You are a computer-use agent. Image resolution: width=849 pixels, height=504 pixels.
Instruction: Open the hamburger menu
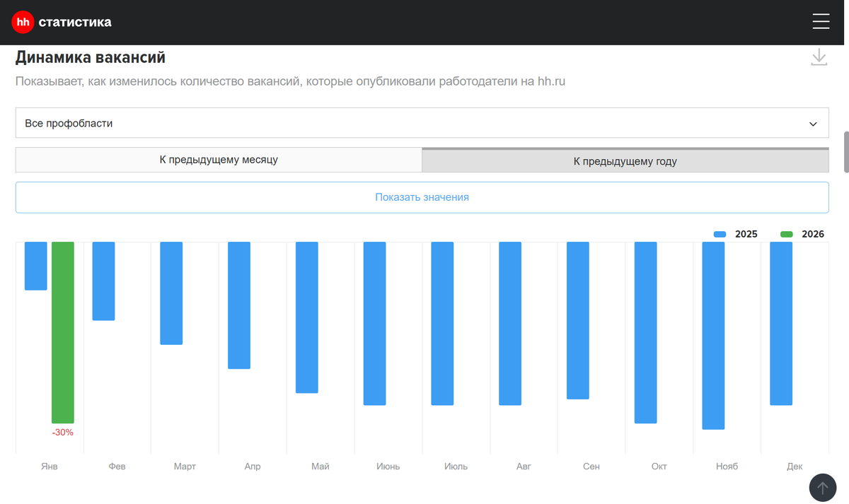click(821, 22)
